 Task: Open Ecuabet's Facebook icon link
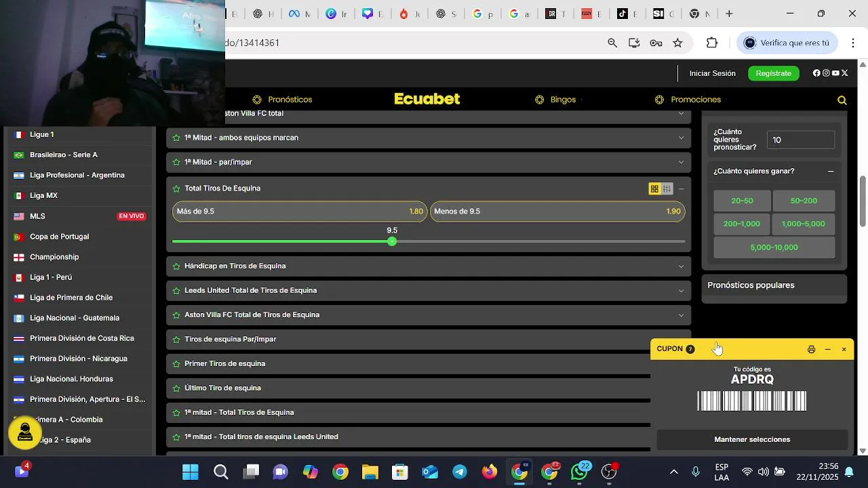click(816, 73)
